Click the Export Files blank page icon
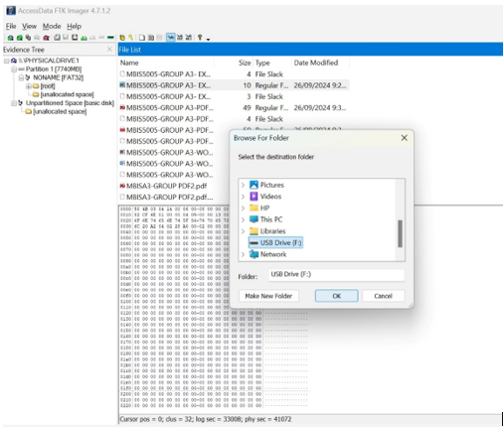The image size is (504, 427). (x=141, y=38)
